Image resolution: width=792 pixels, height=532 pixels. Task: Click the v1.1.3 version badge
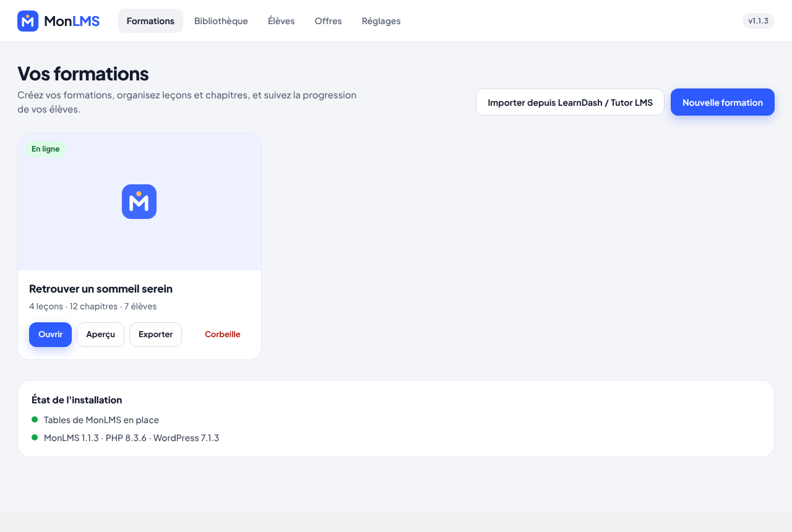click(x=759, y=21)
